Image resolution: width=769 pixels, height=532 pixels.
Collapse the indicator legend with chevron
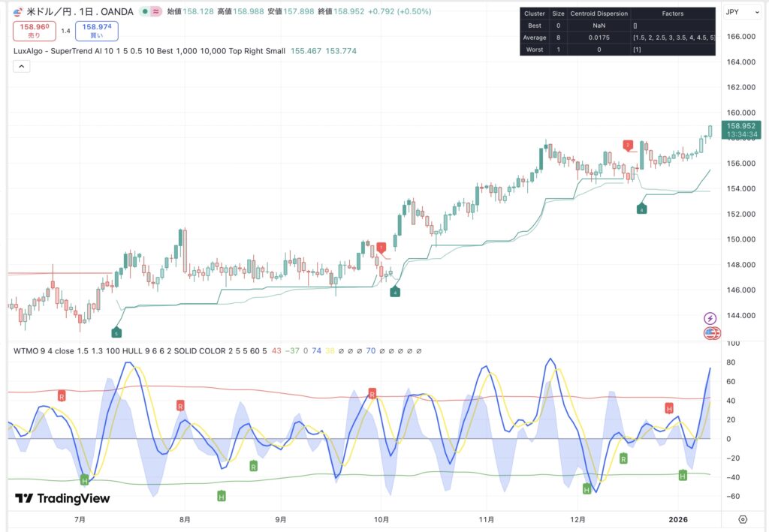[x=21, y=67]
